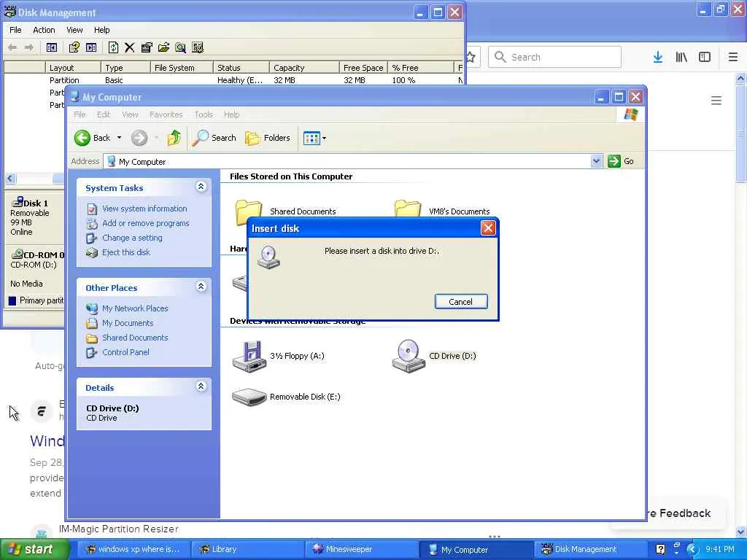Select the Shared Documents folder label in file list
Screen dimensions: 747x560
[x=303, y=211]
